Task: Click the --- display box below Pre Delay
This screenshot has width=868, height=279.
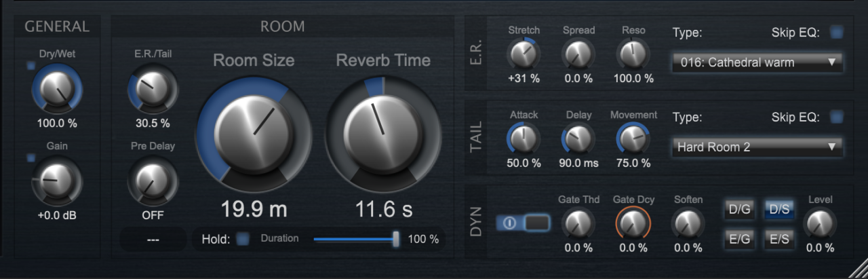Action: point(153,239)
